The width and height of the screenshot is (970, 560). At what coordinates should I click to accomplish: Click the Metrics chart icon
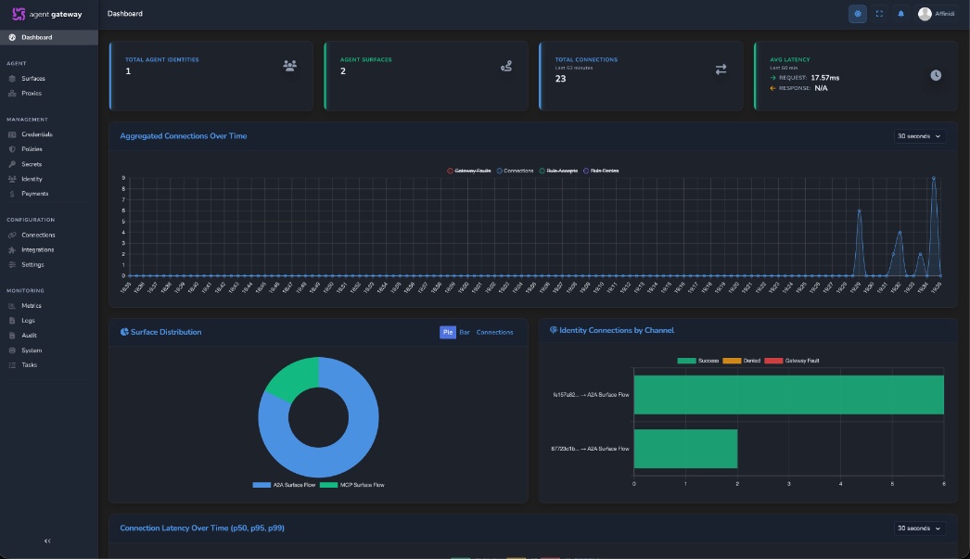point(12,306)
